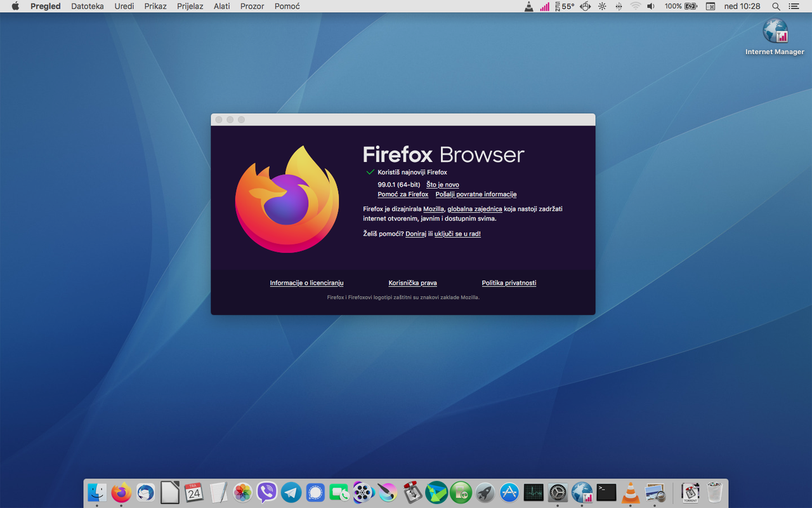Open the Prijelaz menu
812x508 pixels.
(x=190, y=6)
